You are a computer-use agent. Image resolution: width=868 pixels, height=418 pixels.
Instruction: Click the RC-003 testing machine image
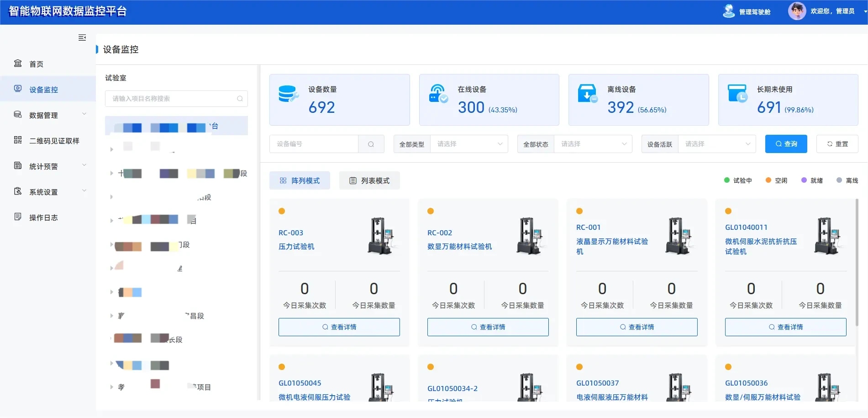coord(381,236)
